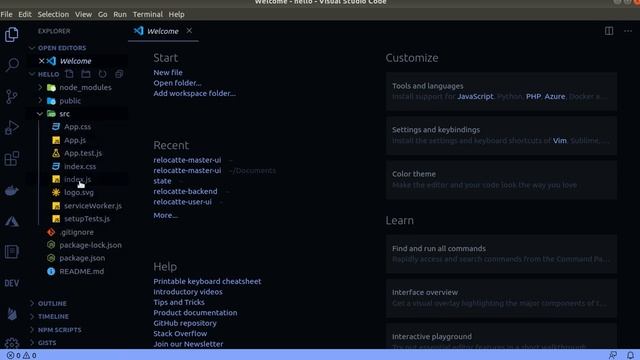Click the More recent projects link

click(165, 215)
